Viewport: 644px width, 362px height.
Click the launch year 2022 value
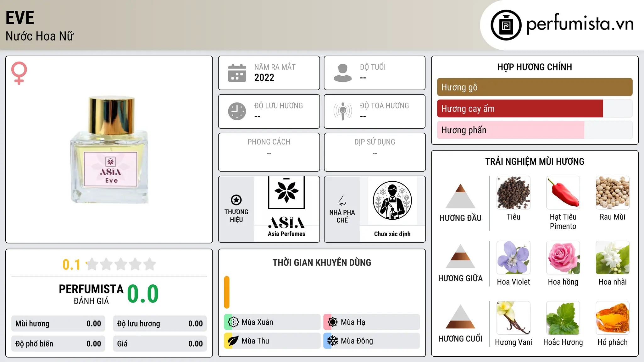(x=264, y=78)
